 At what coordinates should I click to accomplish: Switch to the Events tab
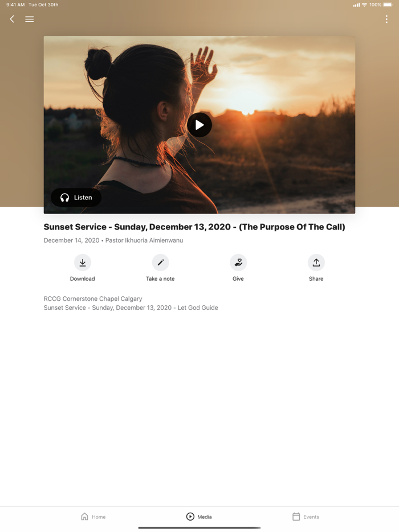[306, 517]
